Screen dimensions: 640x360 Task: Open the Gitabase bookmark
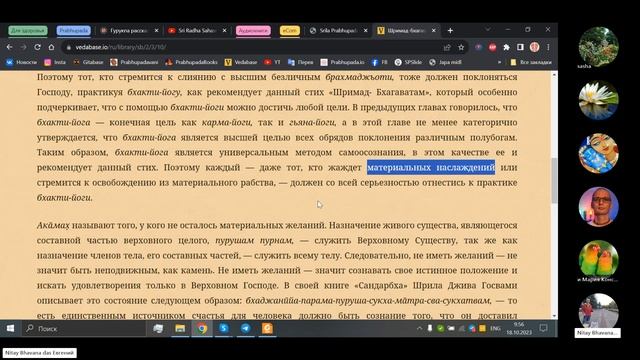pyautogui.click(x=88, y=62)
